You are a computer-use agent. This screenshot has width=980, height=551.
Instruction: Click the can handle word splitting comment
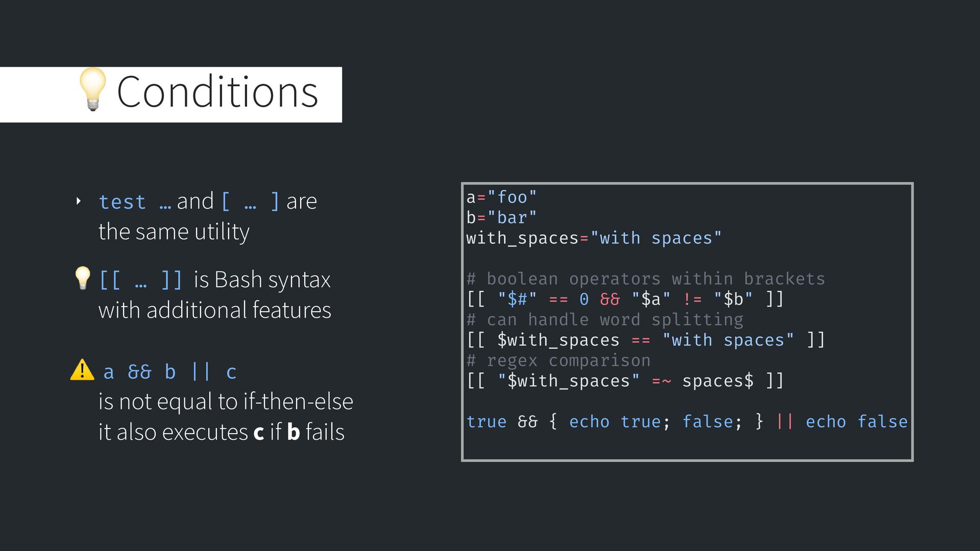605,320
